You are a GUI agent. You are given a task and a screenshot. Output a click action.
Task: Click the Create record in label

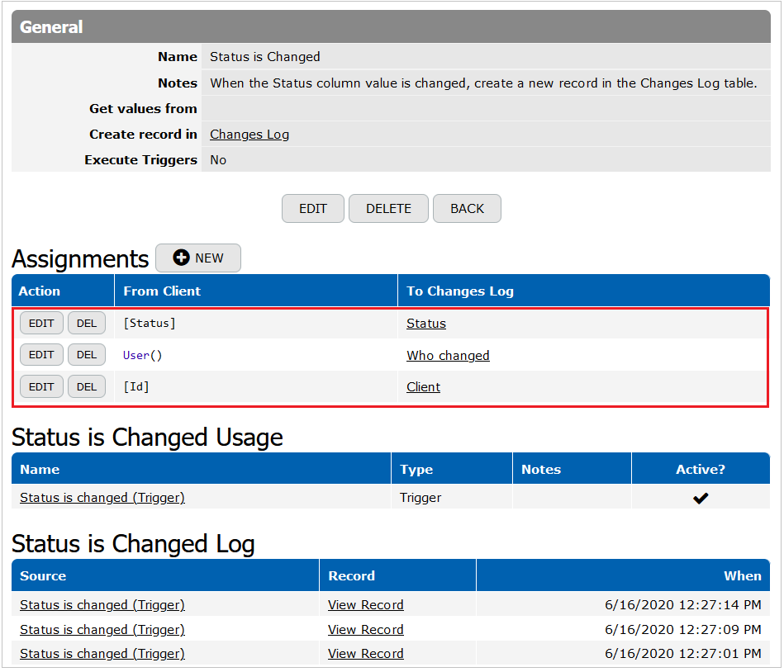(143, 135)
